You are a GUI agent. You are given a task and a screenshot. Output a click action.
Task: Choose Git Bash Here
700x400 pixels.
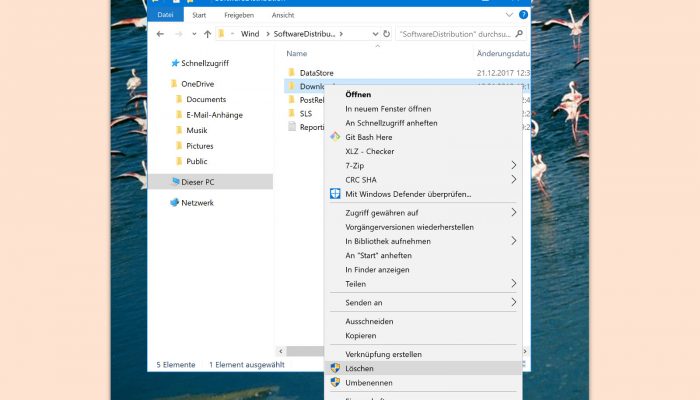(x=369, y=138)
